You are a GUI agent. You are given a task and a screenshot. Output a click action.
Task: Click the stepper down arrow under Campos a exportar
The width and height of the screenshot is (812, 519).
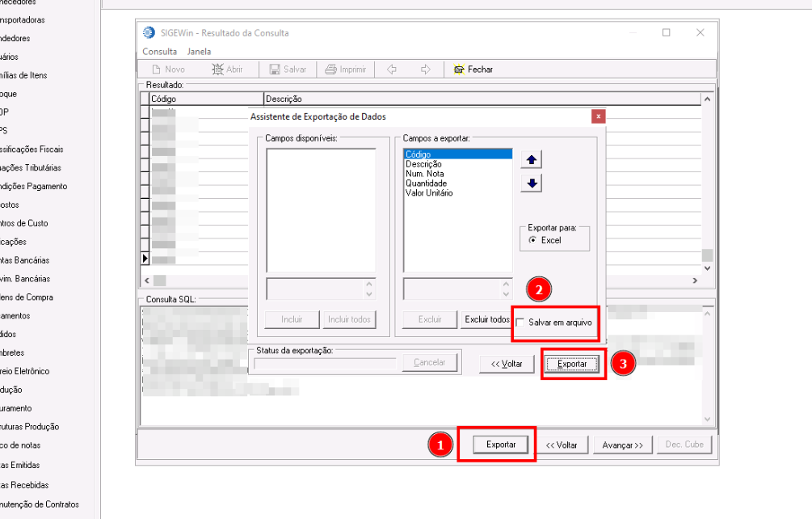506,294
